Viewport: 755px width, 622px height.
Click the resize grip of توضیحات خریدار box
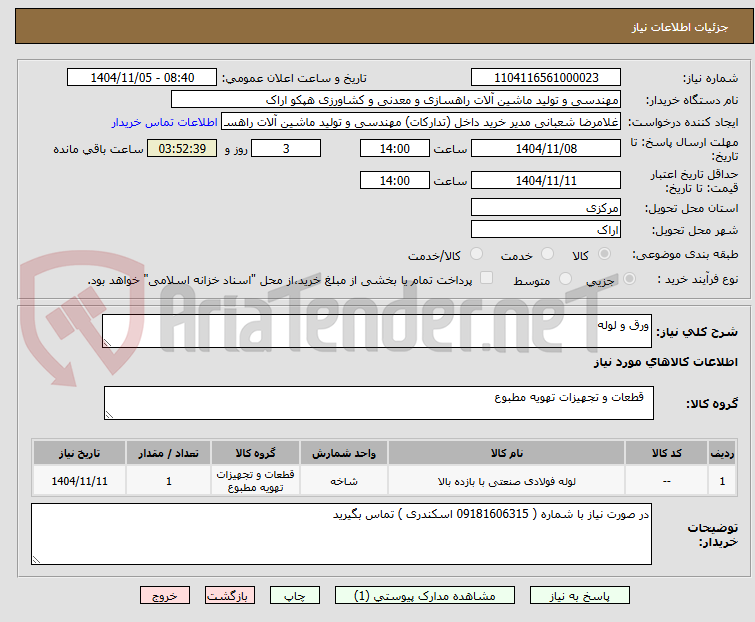(x=37, y=559)
